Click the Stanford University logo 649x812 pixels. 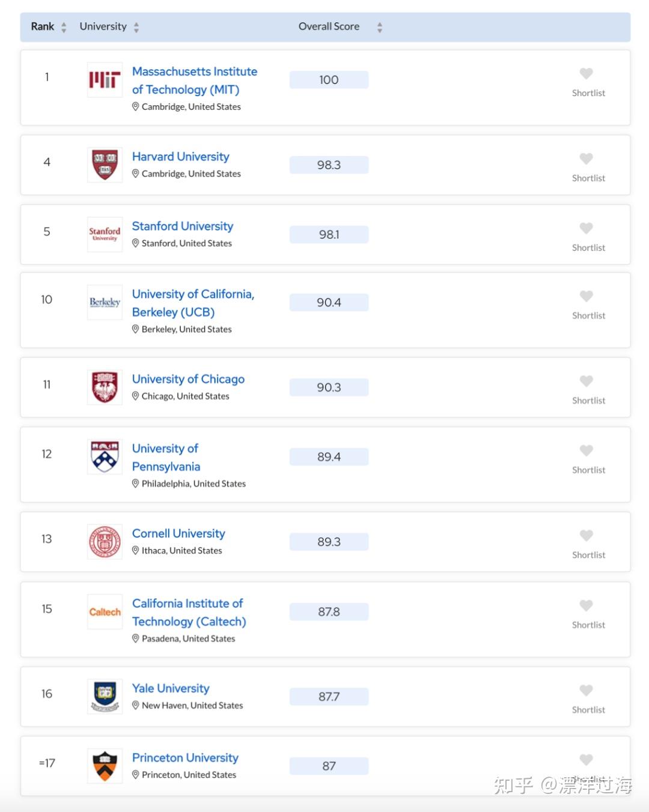(x=105, y=234)
